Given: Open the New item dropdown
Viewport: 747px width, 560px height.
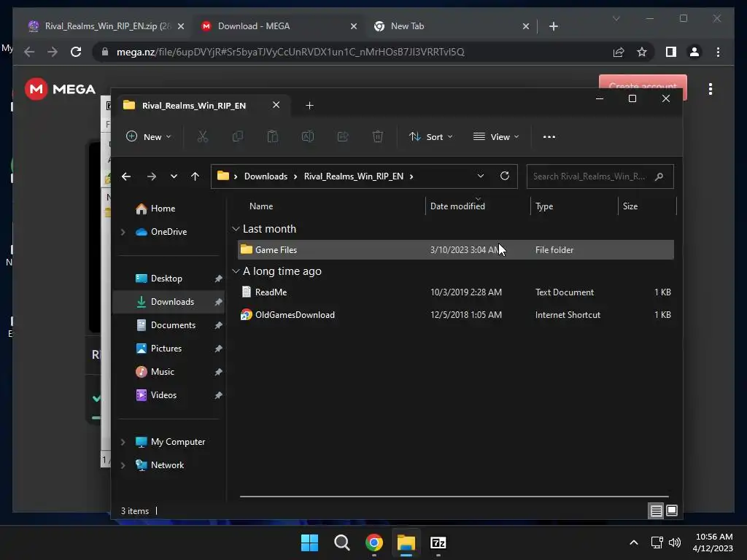Looking at the screenshot, I should coord(148,136).
